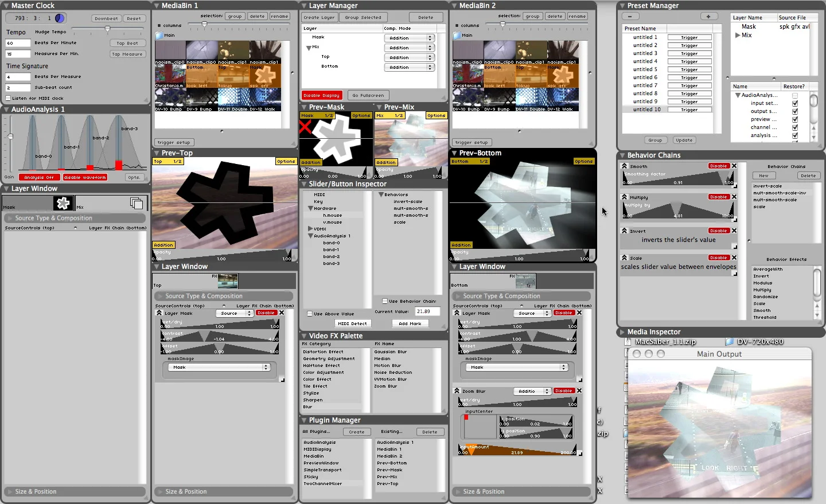Open Options on the Prev-Mix preview

pos(437,115)
